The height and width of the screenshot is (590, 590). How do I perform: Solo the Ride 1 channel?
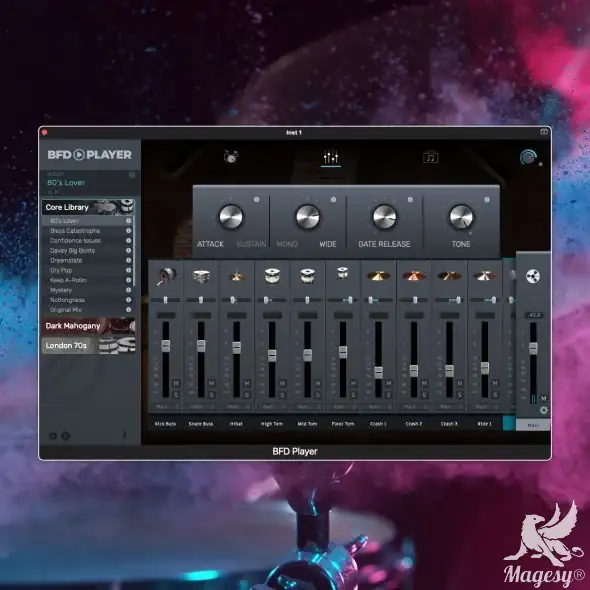pos(495,395)
